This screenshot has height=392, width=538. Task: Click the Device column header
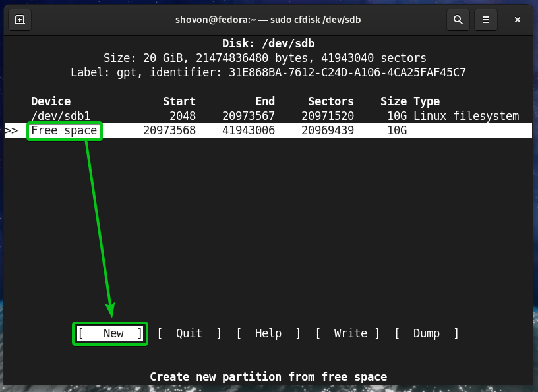51,101
